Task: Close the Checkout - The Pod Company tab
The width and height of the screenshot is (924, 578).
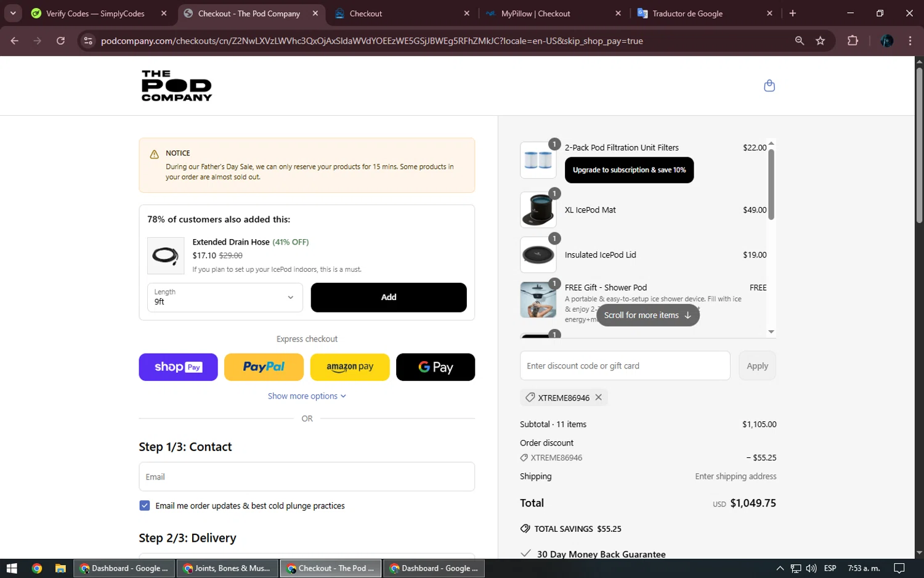Action: tap(315, 14)
